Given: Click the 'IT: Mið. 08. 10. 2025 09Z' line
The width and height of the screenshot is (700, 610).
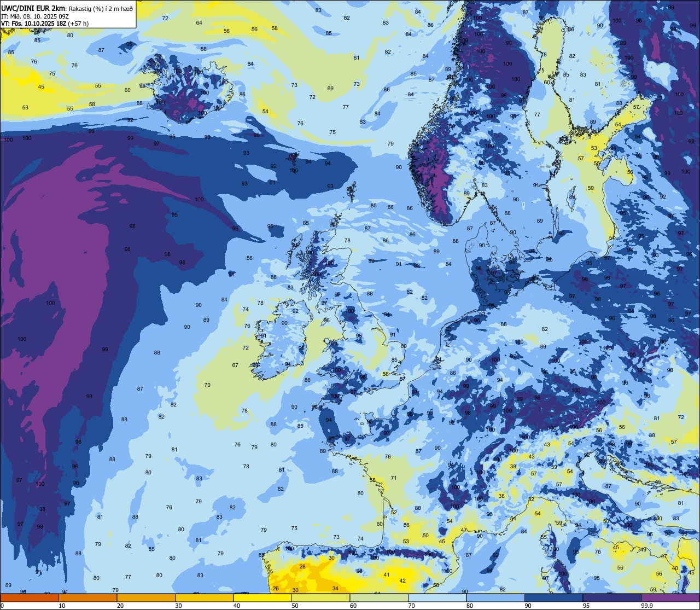Looking at the screenshot, I should coord(34,16).
